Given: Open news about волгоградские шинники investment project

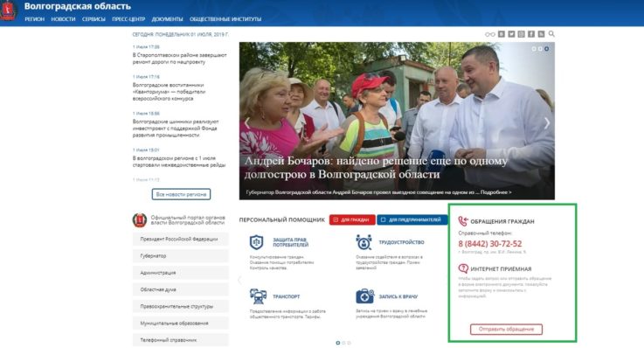Looking at the screenshot, I should 176,129.
